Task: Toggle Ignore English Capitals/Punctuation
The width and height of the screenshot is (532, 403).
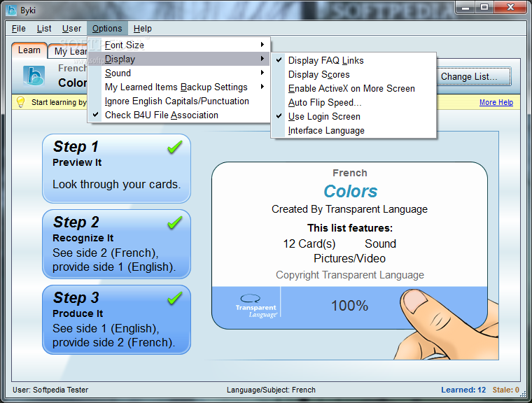Action: tap(178, 101)
